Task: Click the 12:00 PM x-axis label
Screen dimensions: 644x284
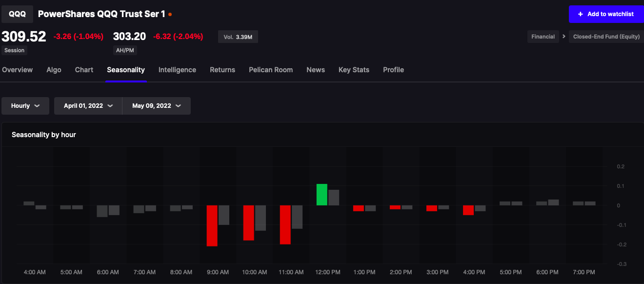Action: click(328, 272)
